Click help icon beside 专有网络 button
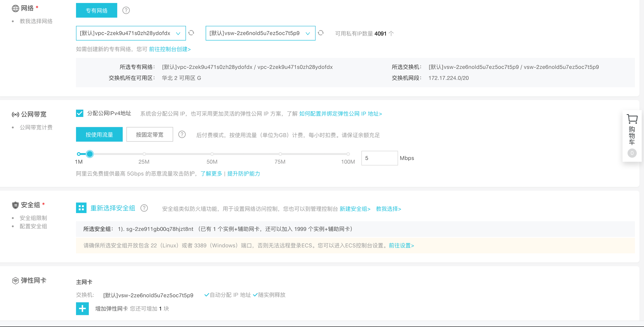Viewport: 644px width, 327px height. pyautogui.click(x=126, y=10)
